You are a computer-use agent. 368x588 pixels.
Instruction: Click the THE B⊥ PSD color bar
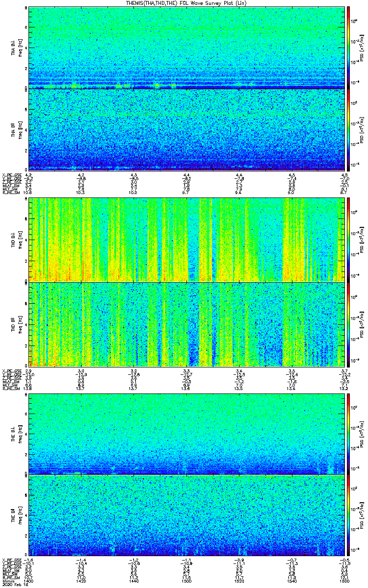348,434
